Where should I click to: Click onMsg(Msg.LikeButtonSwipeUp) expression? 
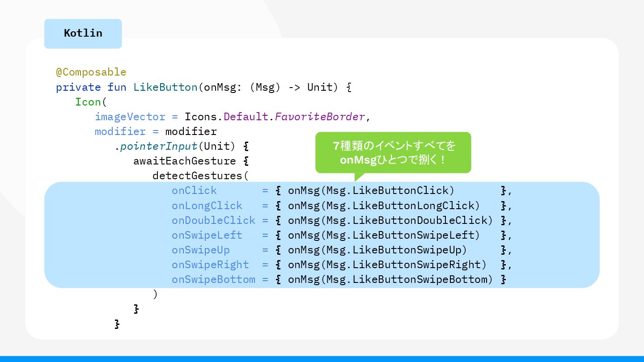tap(377, 250)
